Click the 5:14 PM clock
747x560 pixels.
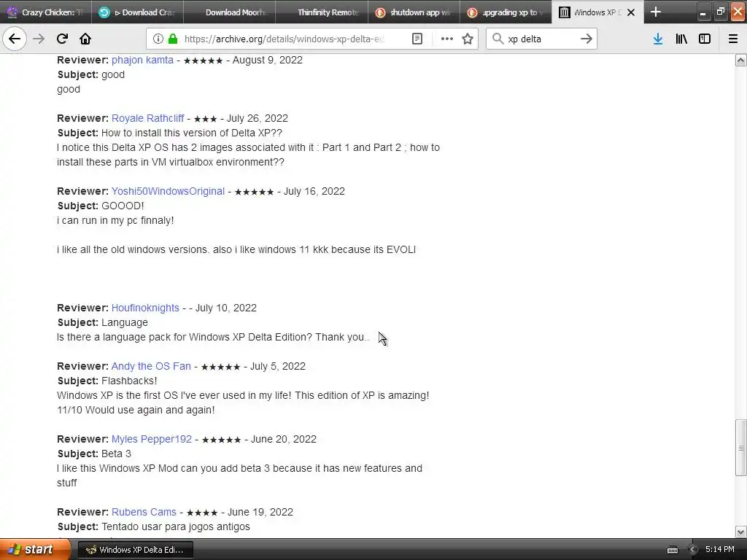720,549
